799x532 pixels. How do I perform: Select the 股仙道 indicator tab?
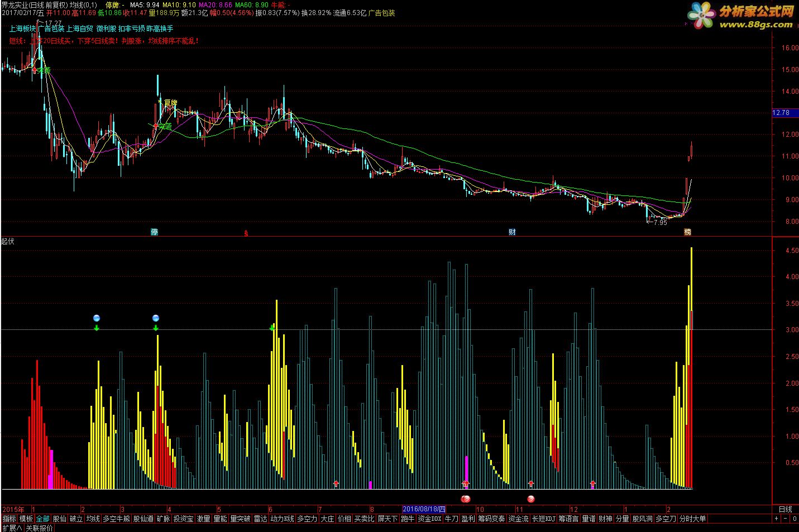click(x=143, y=519)
